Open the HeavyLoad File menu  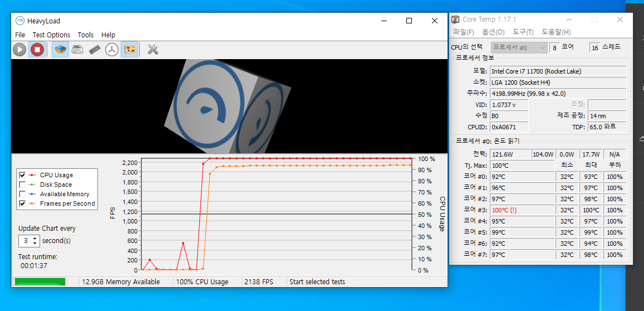tap(20, 35)
